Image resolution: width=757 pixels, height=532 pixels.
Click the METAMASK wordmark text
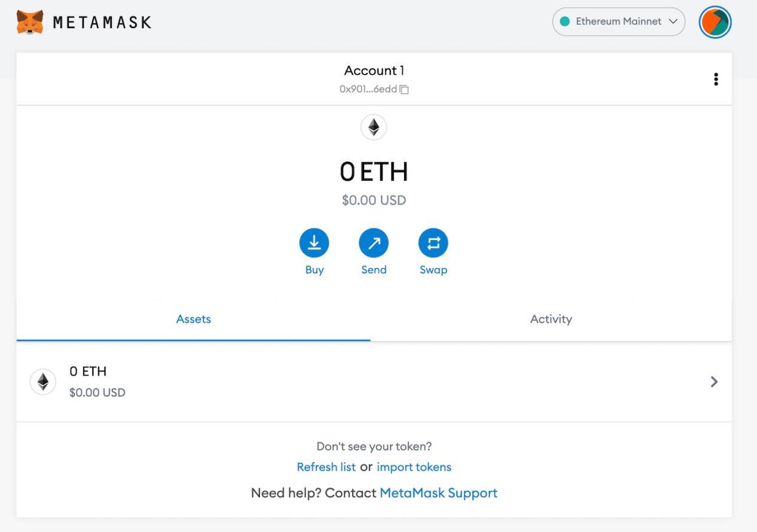click(x=102, y=23)
